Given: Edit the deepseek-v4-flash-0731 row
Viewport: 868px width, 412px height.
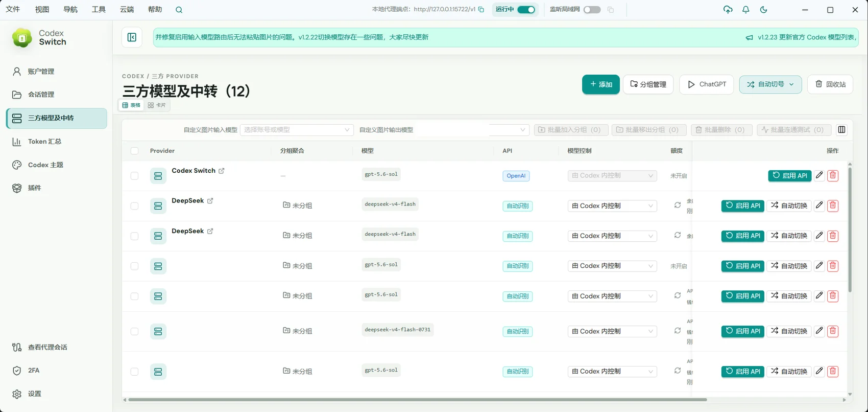Looking at the screenshot, I should tap(819, 331).
